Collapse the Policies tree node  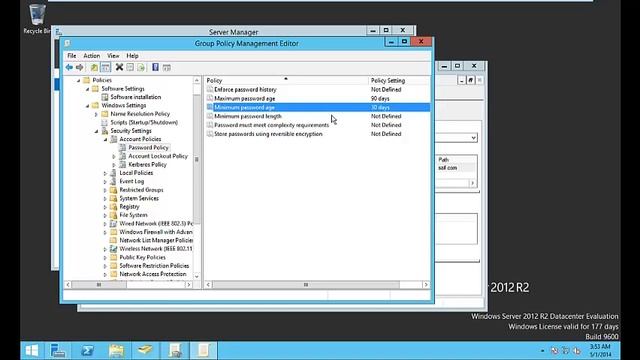(x=79, y=80)
